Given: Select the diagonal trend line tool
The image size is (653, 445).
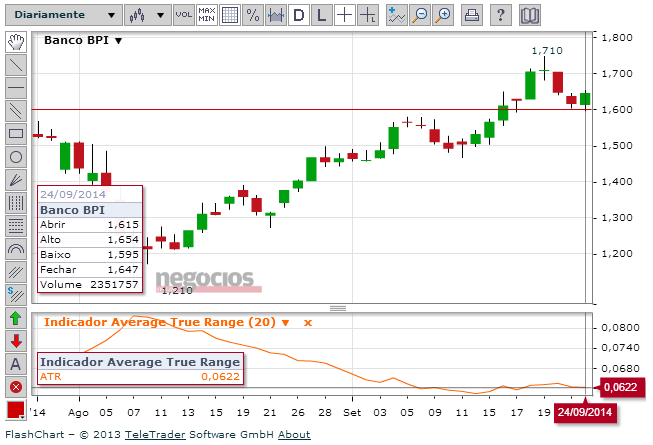Looking at the screenshot, I should click(x=16, y=65).
